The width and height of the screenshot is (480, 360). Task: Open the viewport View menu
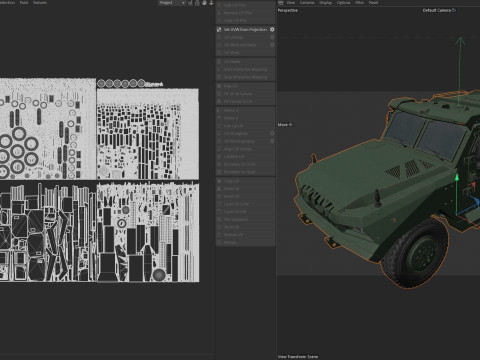[x=291, y=3]
